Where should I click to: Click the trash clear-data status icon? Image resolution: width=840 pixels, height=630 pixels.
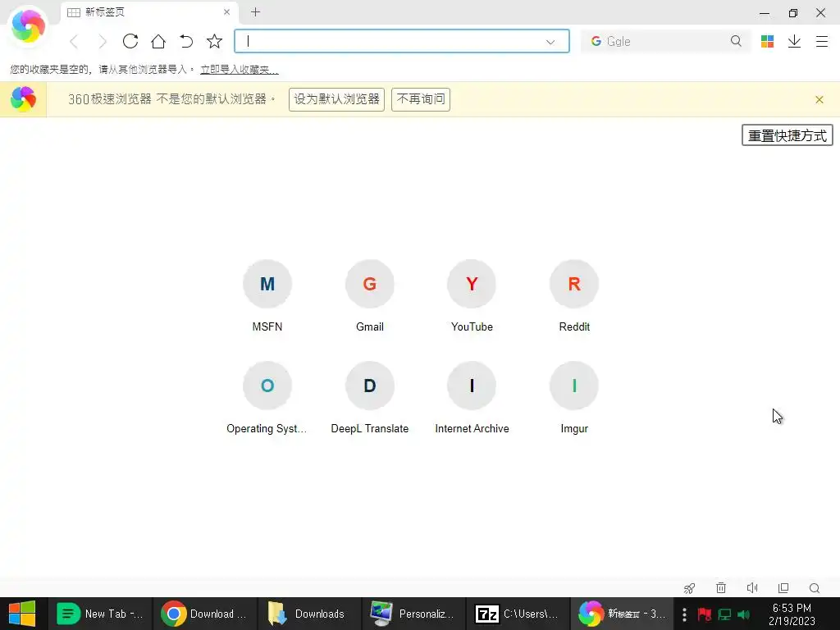721,588
